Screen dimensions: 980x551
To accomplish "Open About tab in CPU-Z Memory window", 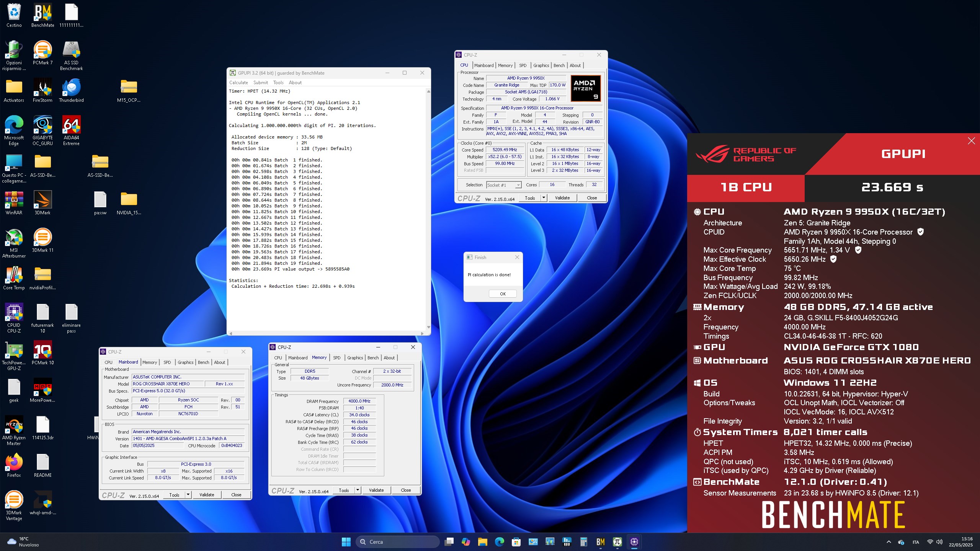I will point(389,358).
